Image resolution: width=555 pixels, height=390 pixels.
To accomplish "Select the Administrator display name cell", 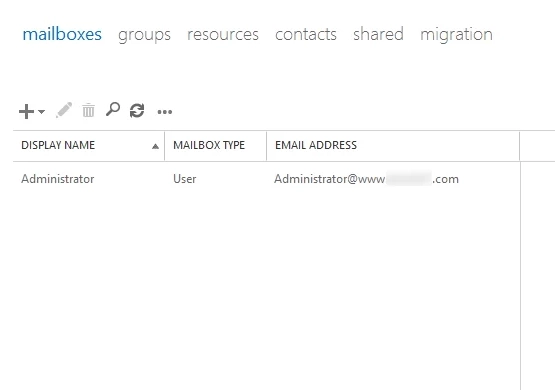I will [58, 179].
